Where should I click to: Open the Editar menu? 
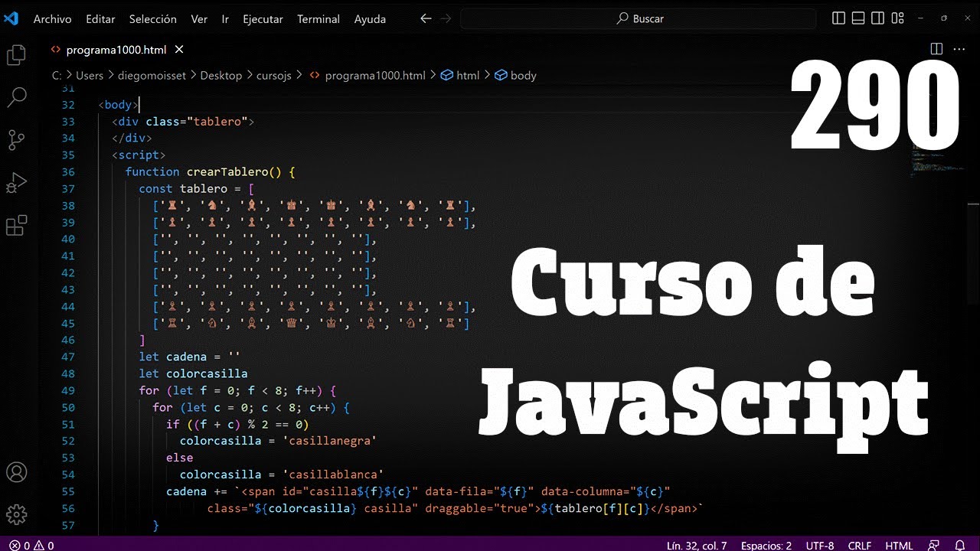point(100,19)
